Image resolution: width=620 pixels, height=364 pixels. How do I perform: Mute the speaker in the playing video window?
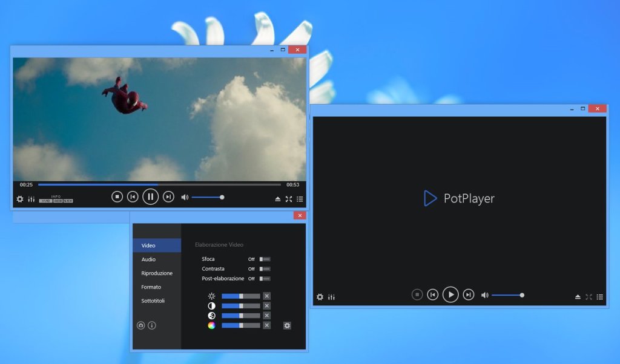click(x=185, y=197)
